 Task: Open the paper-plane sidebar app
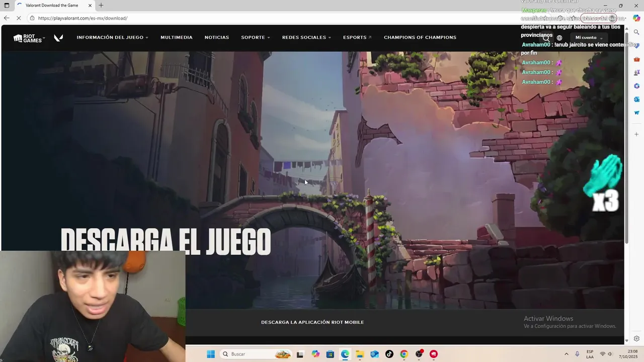click(x=636, y=113)
